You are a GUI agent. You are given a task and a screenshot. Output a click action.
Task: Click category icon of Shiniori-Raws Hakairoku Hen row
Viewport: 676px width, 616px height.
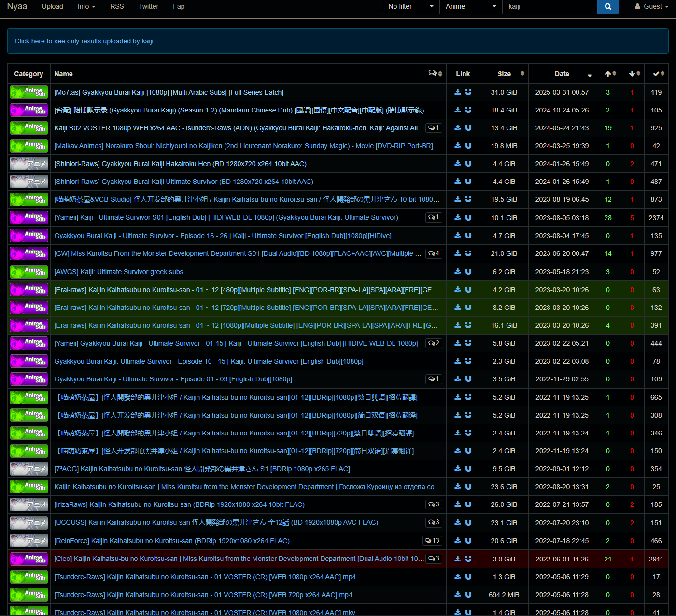29,164
